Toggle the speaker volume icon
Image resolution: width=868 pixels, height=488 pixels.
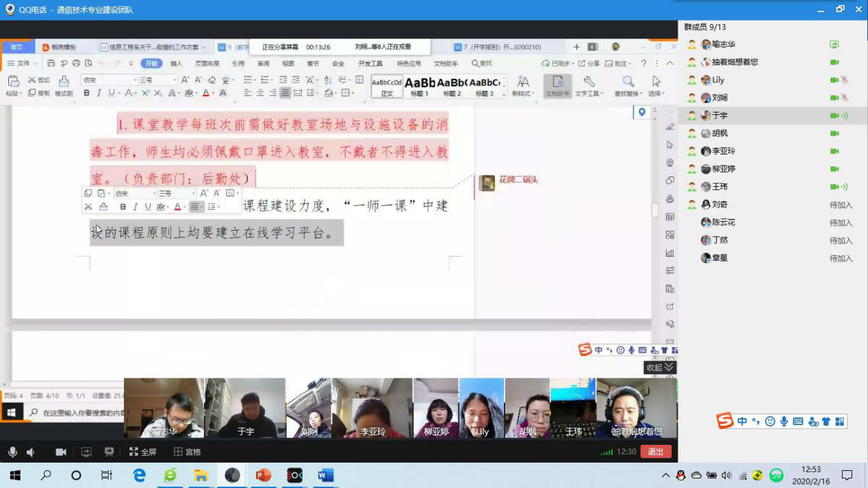[31, 452]
